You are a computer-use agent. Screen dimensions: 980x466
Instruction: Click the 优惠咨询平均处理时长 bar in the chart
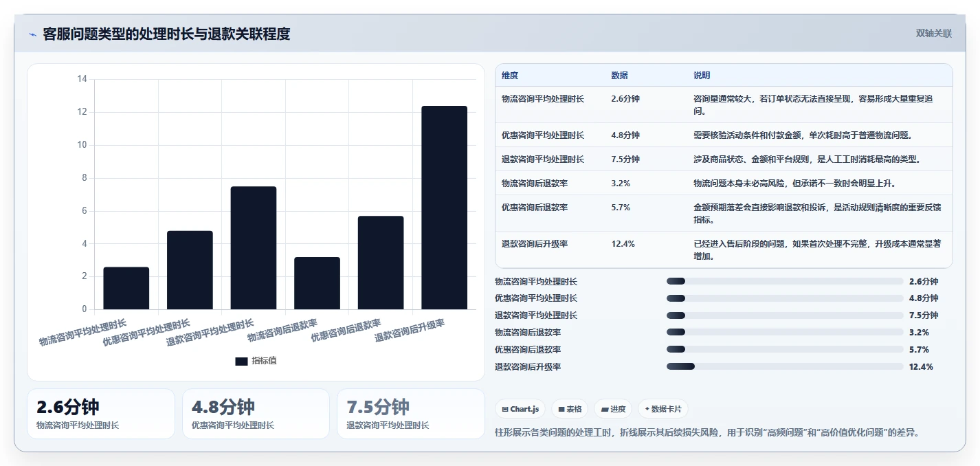click(x=190, y=270)
